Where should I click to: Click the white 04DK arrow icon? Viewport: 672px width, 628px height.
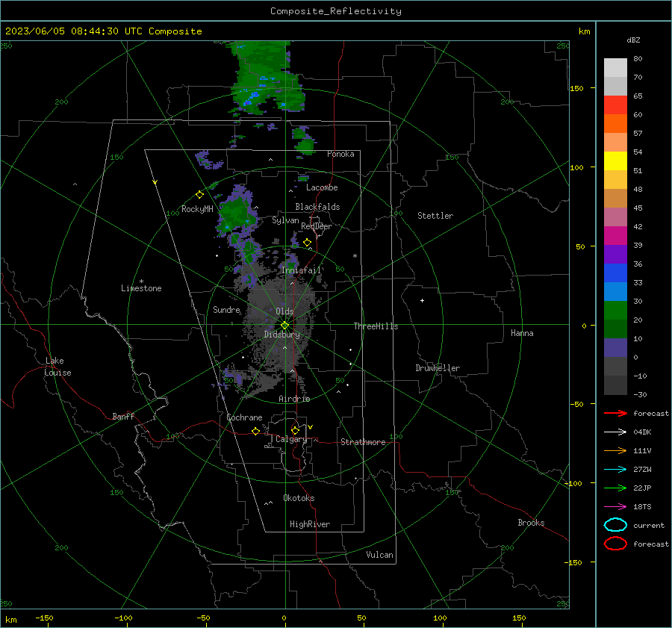pyautogui.click(x=615, y=432)
